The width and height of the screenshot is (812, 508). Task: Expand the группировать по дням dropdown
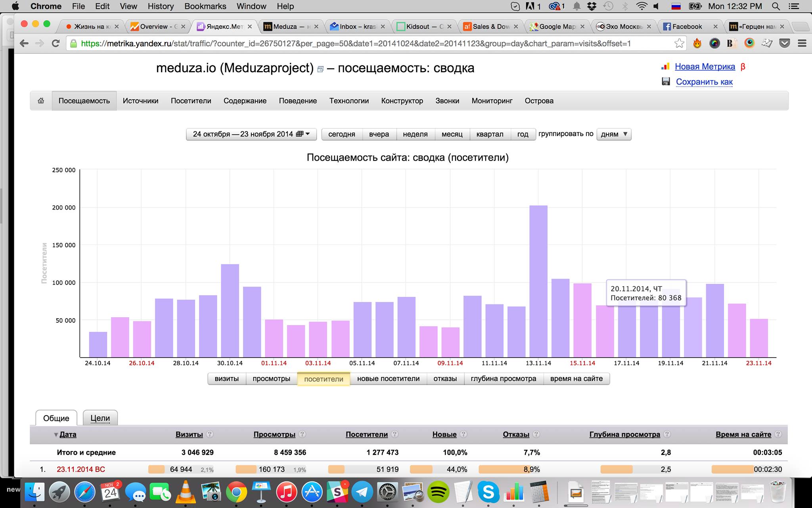[x=614, y=134]
